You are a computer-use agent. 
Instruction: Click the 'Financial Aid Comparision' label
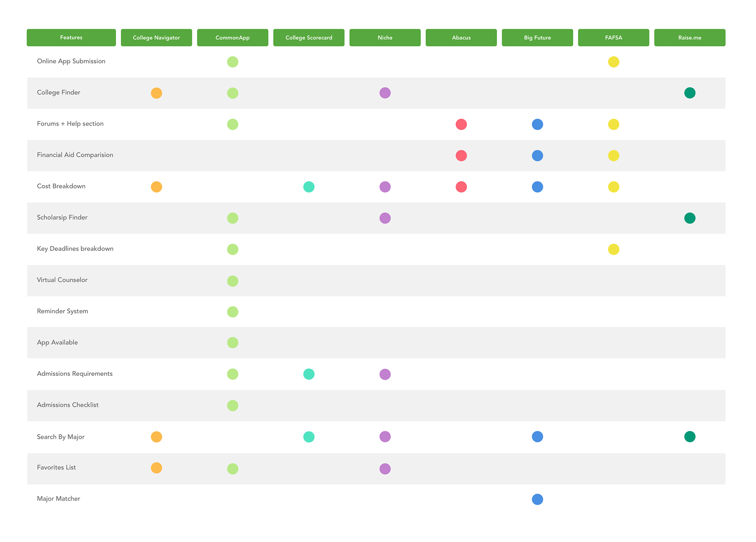(75, 155)
